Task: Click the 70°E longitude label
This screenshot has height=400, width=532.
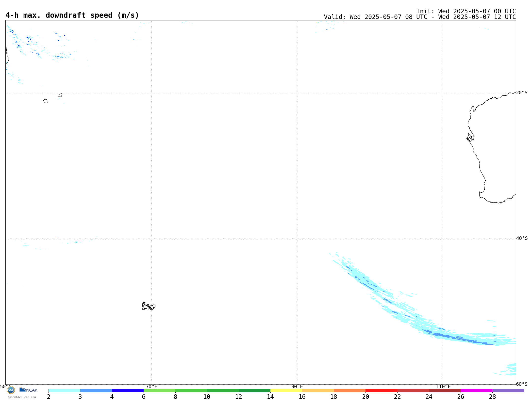Action: click(151, 386)
